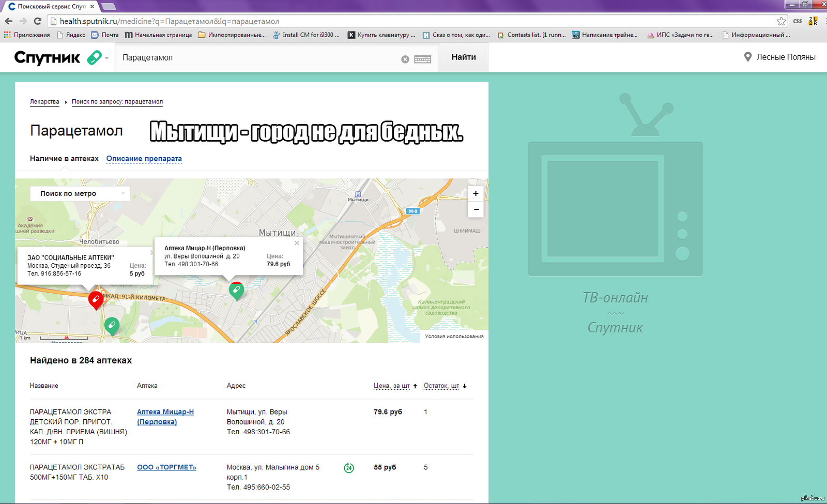Click the browser address bar URL

coord(169,21)
